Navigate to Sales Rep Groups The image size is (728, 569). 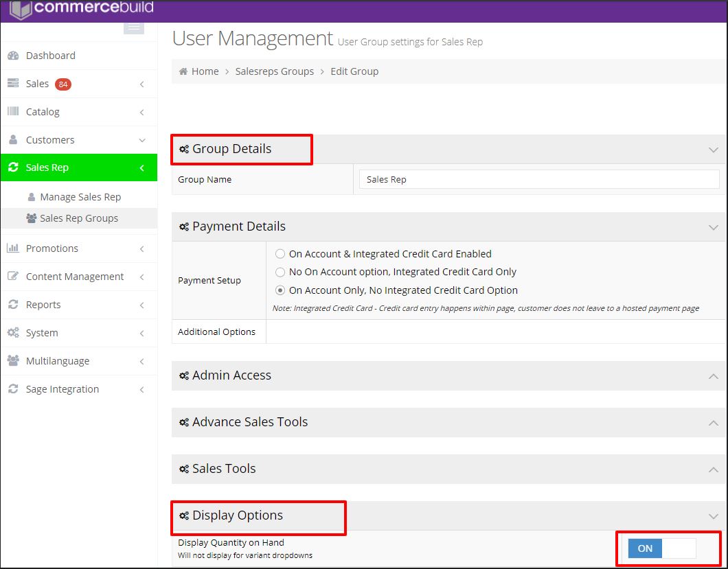click(x=78, y=218)
